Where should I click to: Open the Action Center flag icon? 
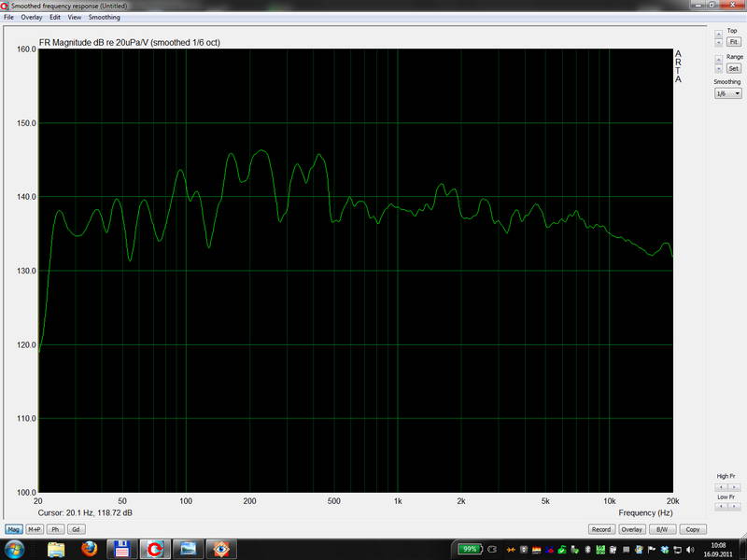point(651,550)
